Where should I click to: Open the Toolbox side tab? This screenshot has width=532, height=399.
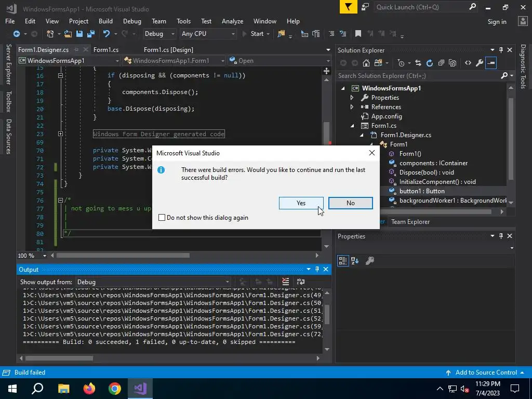click(x=8, y=101)
